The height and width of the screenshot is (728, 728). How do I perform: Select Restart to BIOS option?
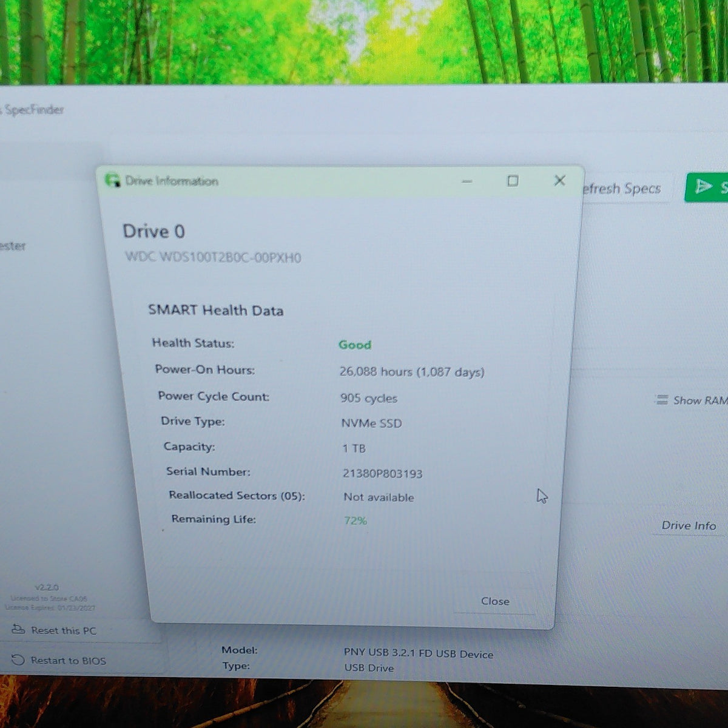pos(68,661)
